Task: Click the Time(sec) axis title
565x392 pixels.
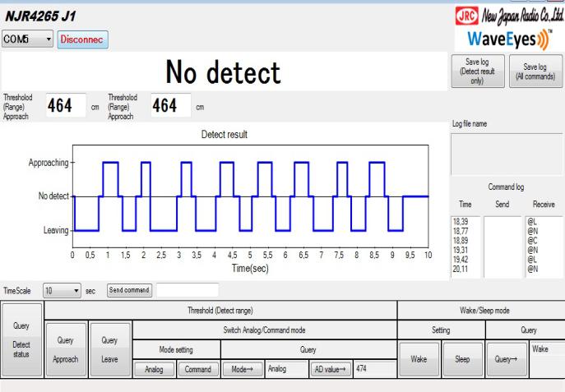Action: pyautogui.click(x=251, y=268)
